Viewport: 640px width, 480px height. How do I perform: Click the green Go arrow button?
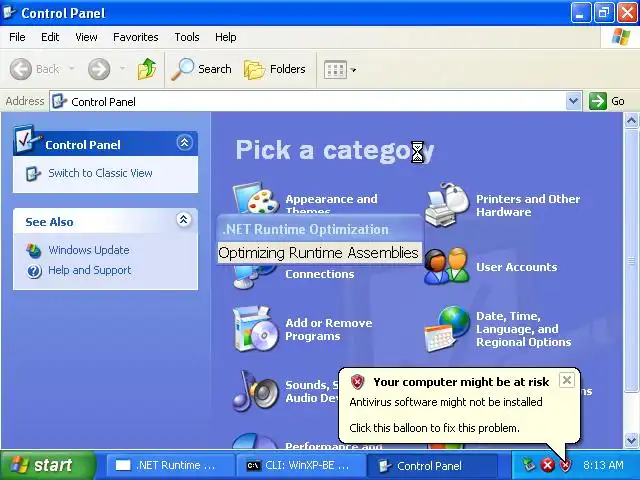click(598, 101)
